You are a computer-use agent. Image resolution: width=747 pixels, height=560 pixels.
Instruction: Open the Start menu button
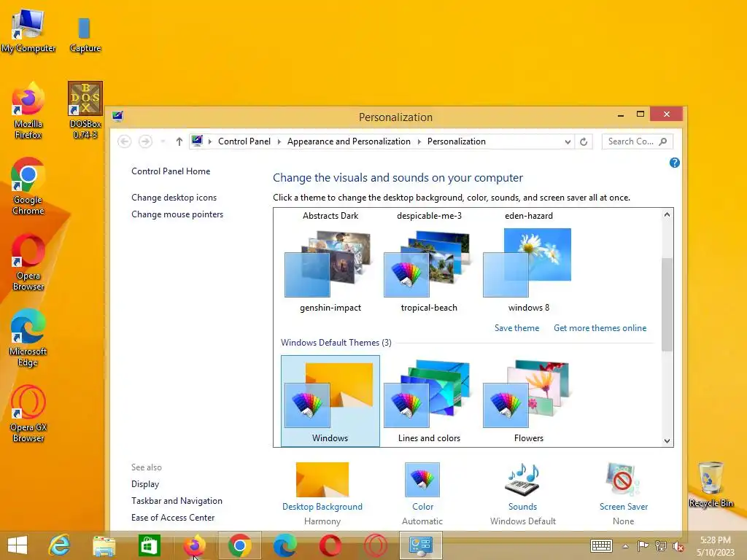(18, 545)
